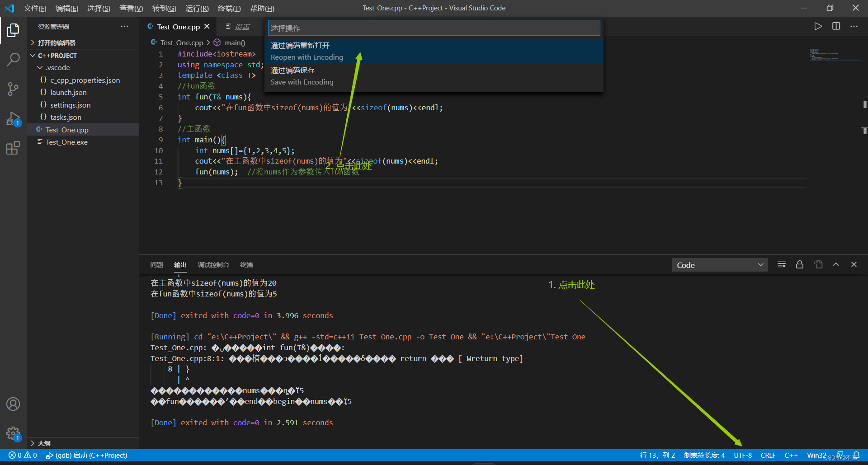This screenshot has height=465, width=868.
Task: Run the code with the play button
Action: coord(818,26)
